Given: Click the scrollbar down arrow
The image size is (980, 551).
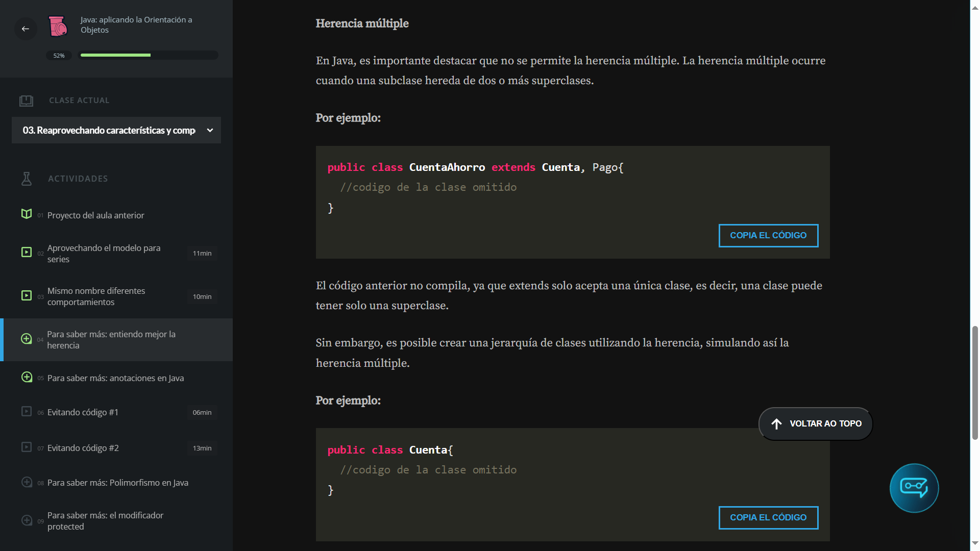Looking at the screenshot, I should pyautogui.click(x=975, y=543).
